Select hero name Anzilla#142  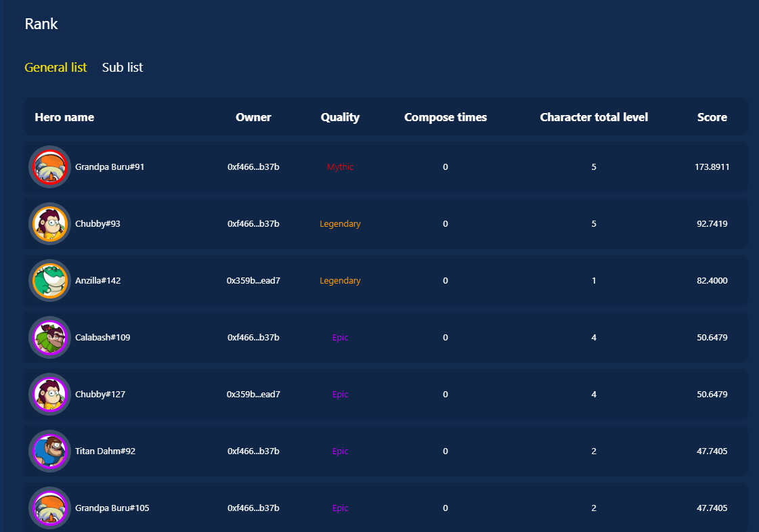pyautogui.click(x=97, y=281)
